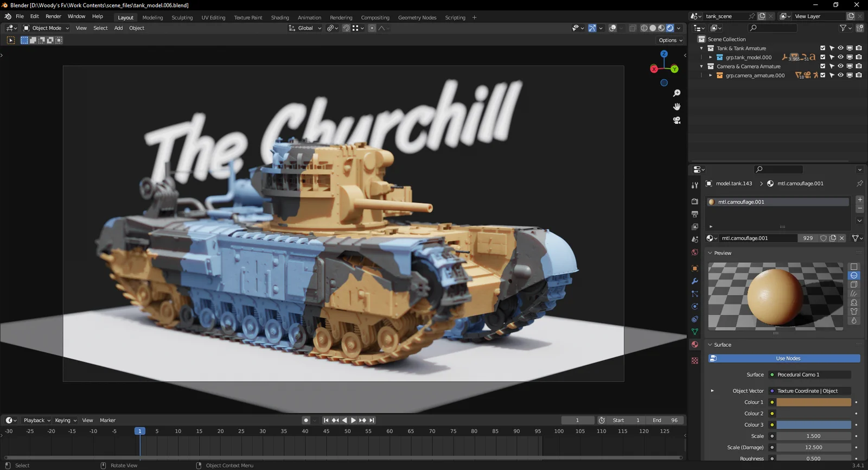Viewport: 868px width, 470px height.
Task: Switch to wireframe viewport shading
Action: 644,28
